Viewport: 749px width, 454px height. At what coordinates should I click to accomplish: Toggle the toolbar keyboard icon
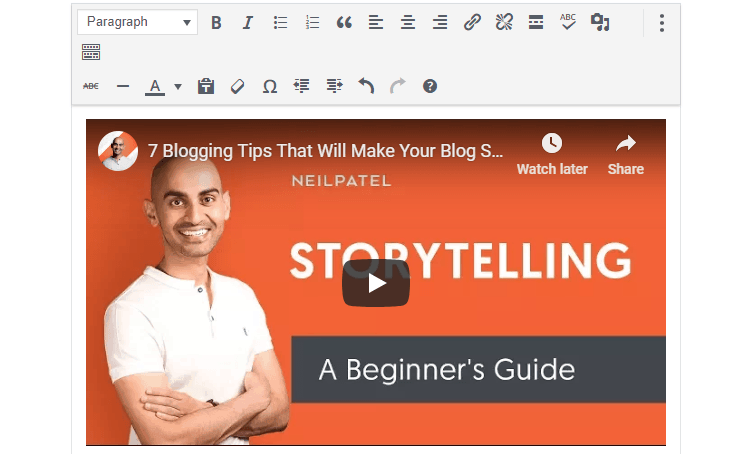click(x=91, y=52)
